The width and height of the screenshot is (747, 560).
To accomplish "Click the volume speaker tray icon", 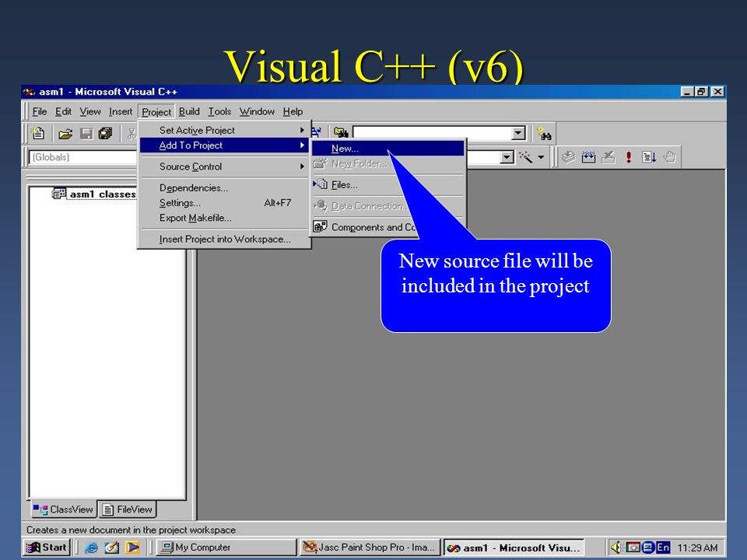I will [x=616, y=548].
